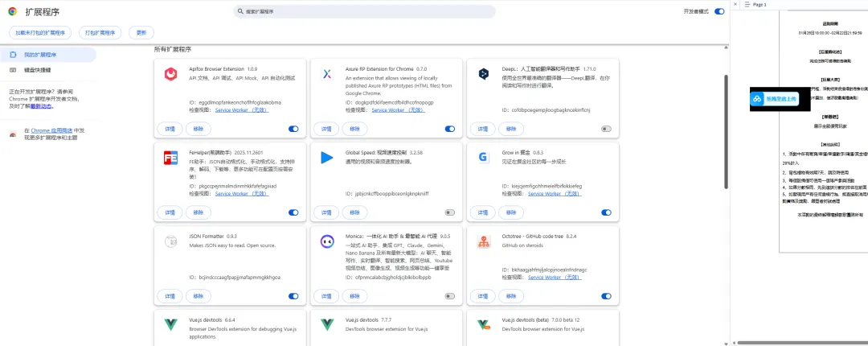Screen dimensions: 868x346
Task: Click 移除 for Axure RP Extension
Action: [355, 129]
